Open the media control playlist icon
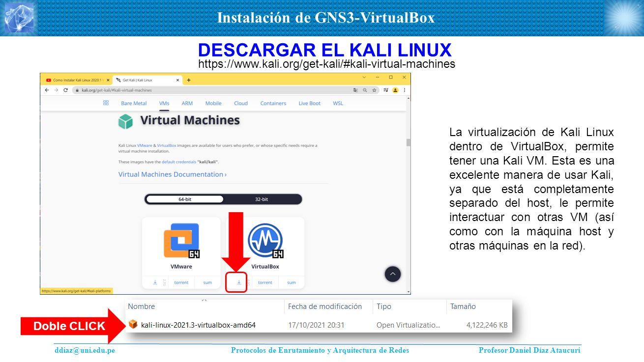 coord(386,90)
